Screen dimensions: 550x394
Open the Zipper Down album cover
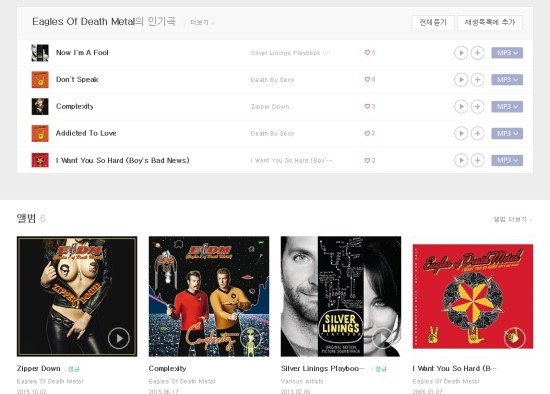tap(77, 296)
